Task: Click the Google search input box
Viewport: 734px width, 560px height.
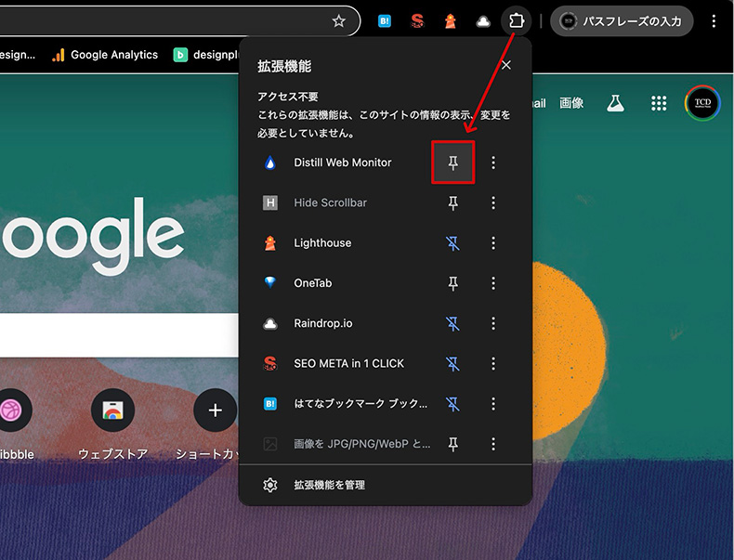Action: tap(111, 335)
